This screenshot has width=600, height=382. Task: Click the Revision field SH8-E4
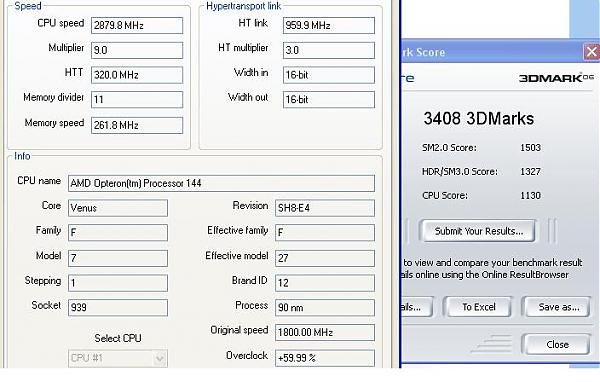[x=325, y=208]
